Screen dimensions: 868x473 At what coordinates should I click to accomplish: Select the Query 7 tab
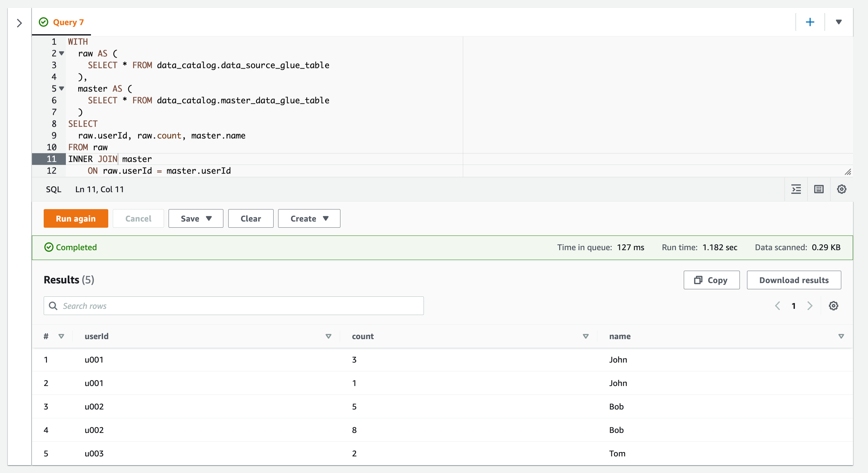62,22
